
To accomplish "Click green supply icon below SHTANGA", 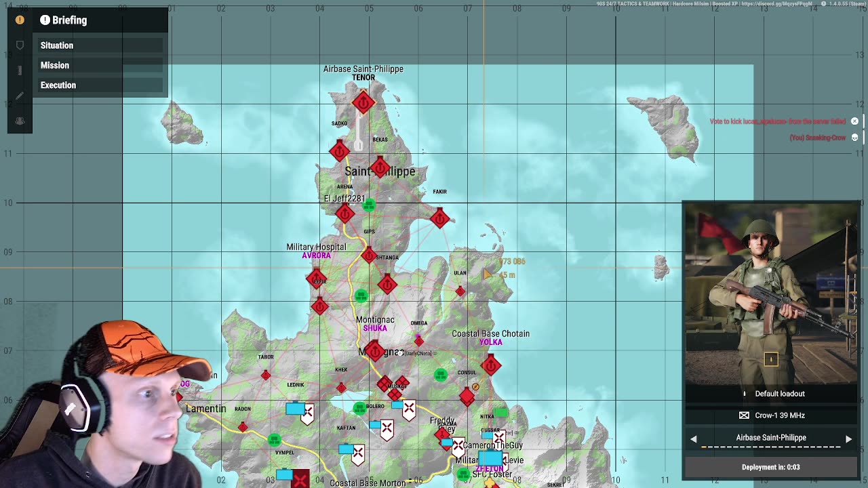I will pos(361,296).
